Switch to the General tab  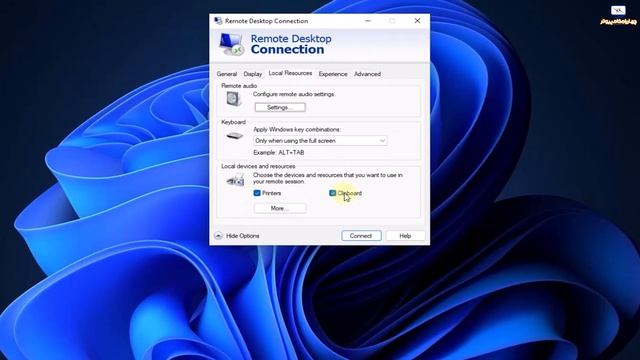pos(227,74)
